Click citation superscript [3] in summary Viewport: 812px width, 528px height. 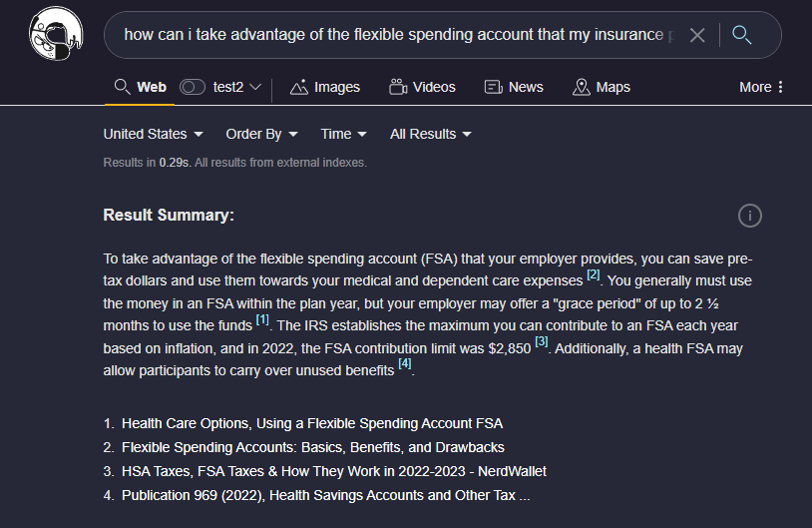click(x=542, y=342)
